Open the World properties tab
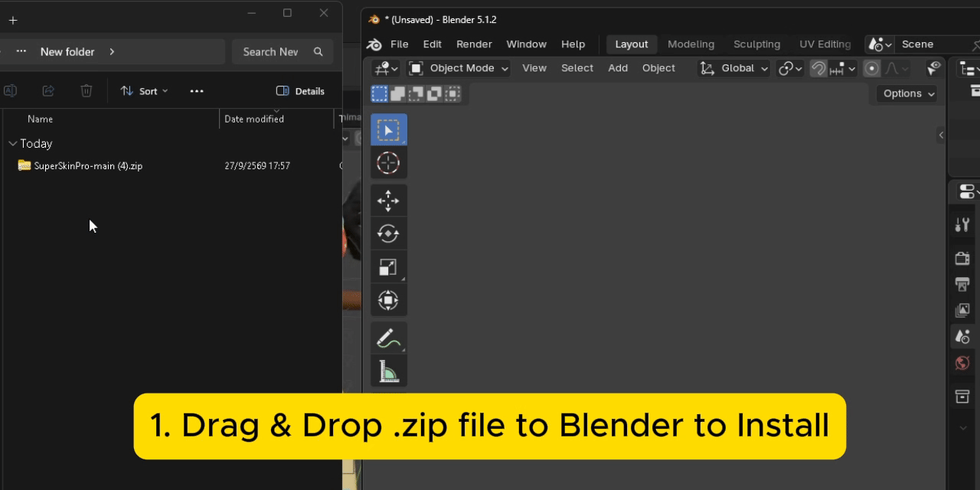The image size is (980, 490). (962, 362)
